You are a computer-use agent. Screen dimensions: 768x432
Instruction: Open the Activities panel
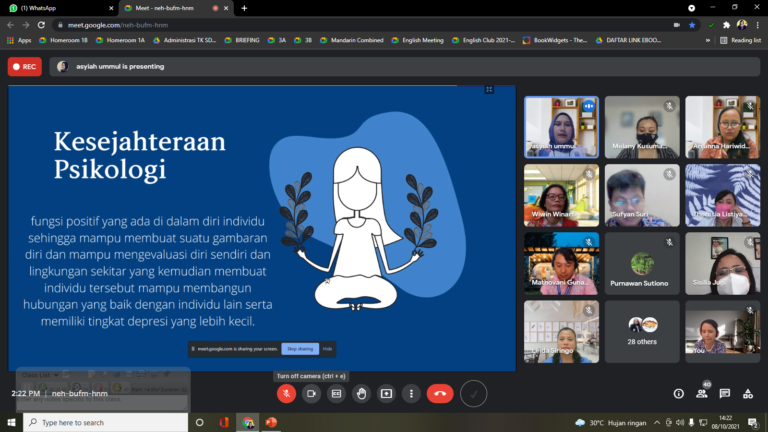coord(748,394)
